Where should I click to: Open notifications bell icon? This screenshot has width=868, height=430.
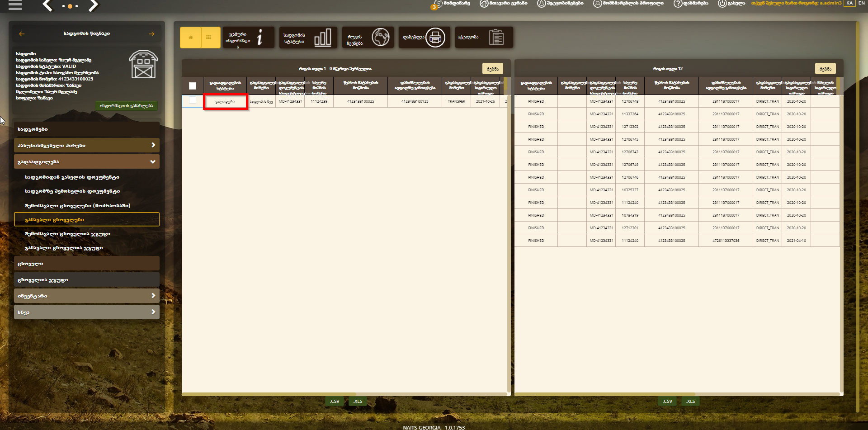(x=541, y=4)
